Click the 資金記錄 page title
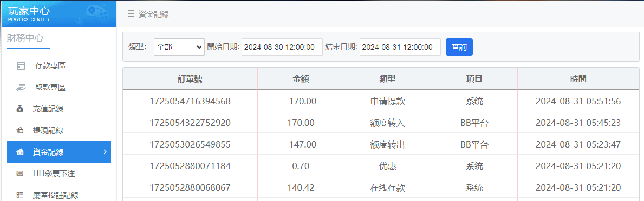Image resolution: width=644 pixels, height=201 pixels. (x=154, y=15)
